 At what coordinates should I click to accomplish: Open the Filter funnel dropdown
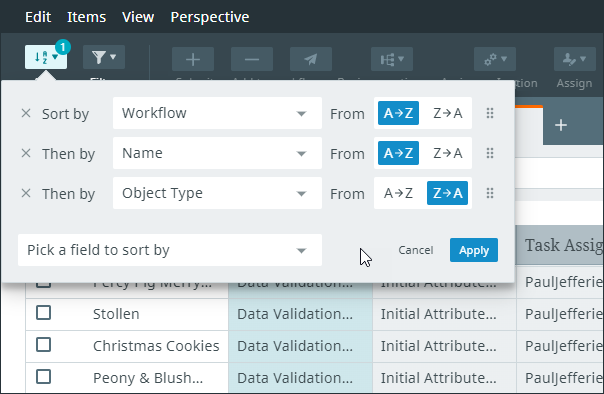point(104,57)
